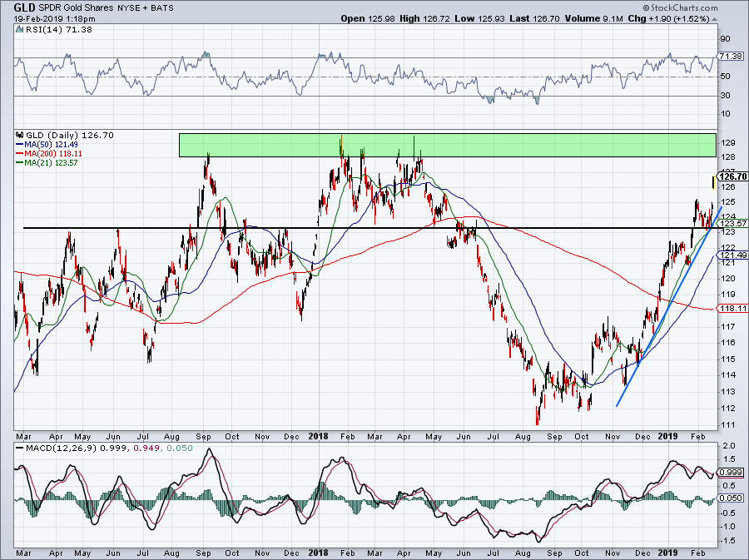Click the 111 tick on the price axis
Screen dimensions: 749x560
point(727,424)
